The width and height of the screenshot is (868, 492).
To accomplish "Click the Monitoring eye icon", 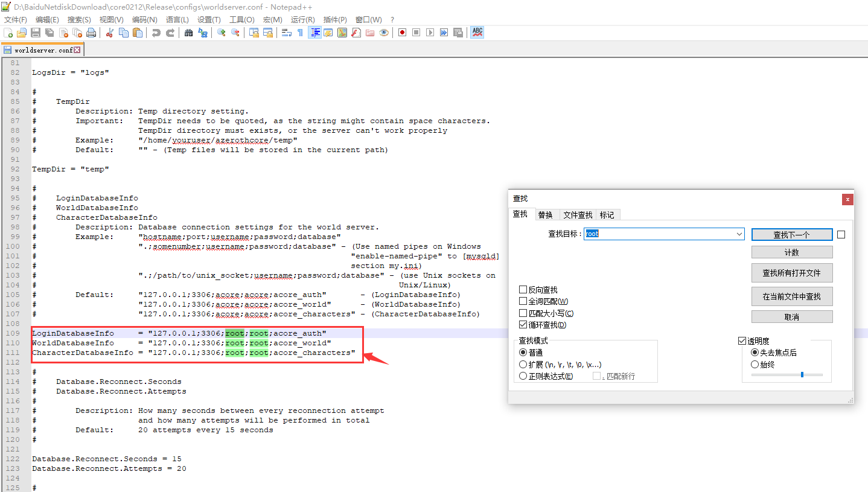I will [384, 33].
